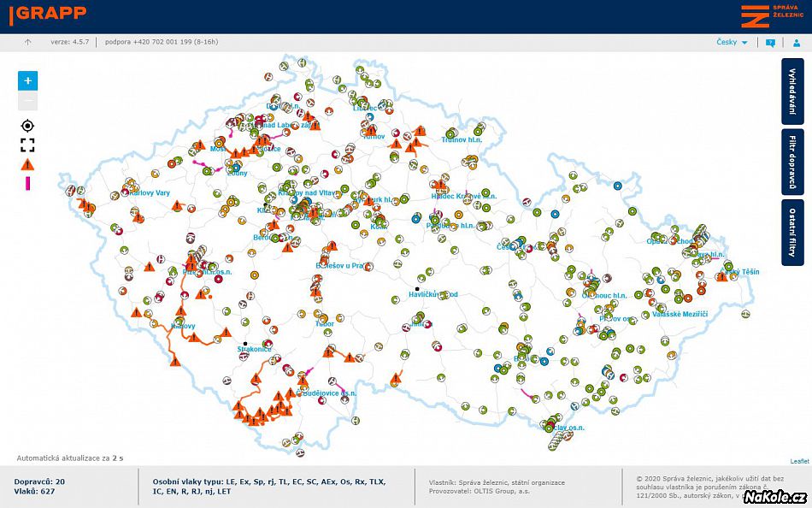
Task: Click the Karlovy Vary station label
Action: [x=150, y=193]
